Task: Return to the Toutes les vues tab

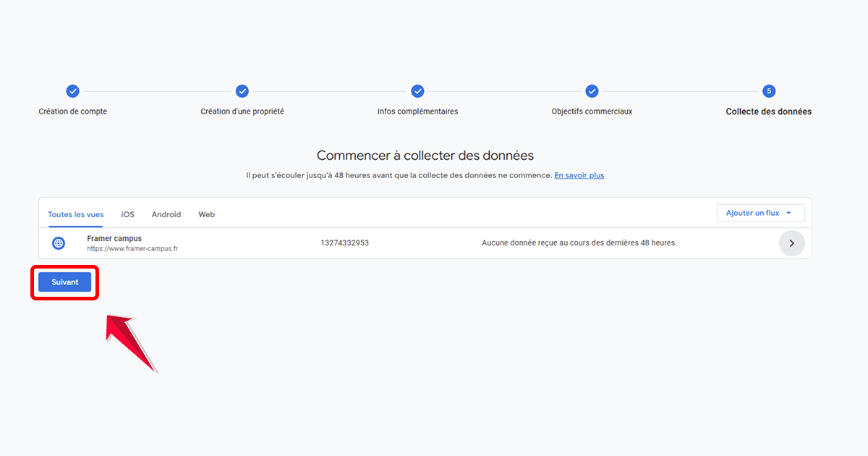Action: click(x=75, y=214)
